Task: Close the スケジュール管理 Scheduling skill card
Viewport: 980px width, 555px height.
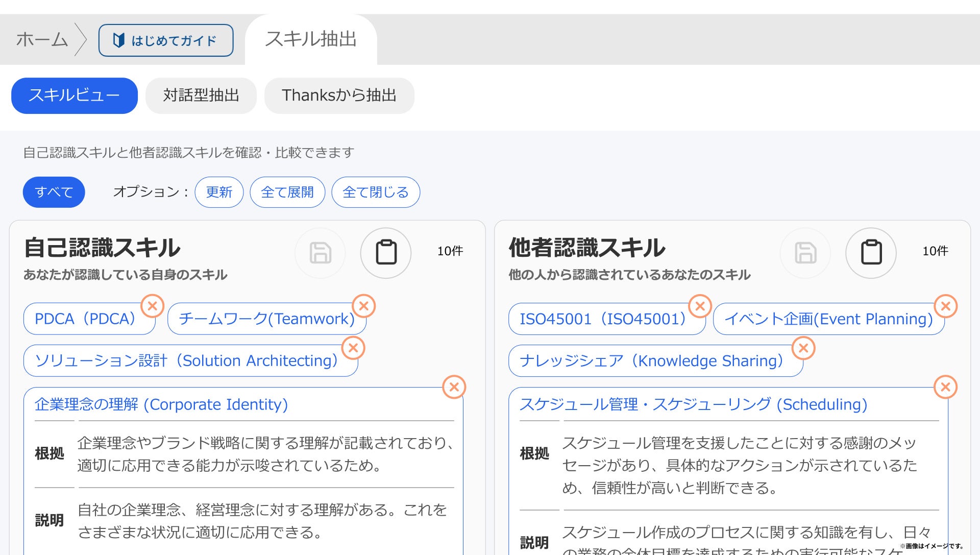Action: (x=945, y=387)
